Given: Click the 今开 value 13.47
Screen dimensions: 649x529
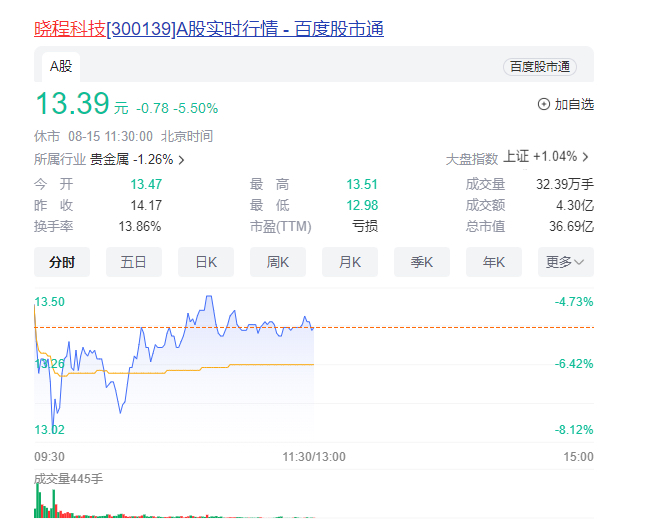Looking at the screenshot, I should coord(146,184).
